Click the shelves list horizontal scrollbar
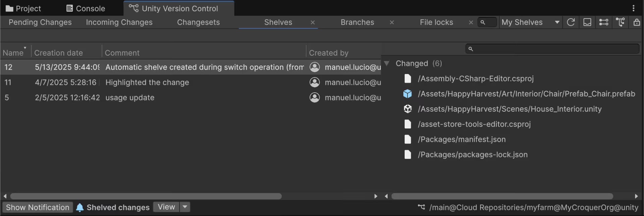Image resolution: width=644 pixels, height=216 pixels. (146, 196)
